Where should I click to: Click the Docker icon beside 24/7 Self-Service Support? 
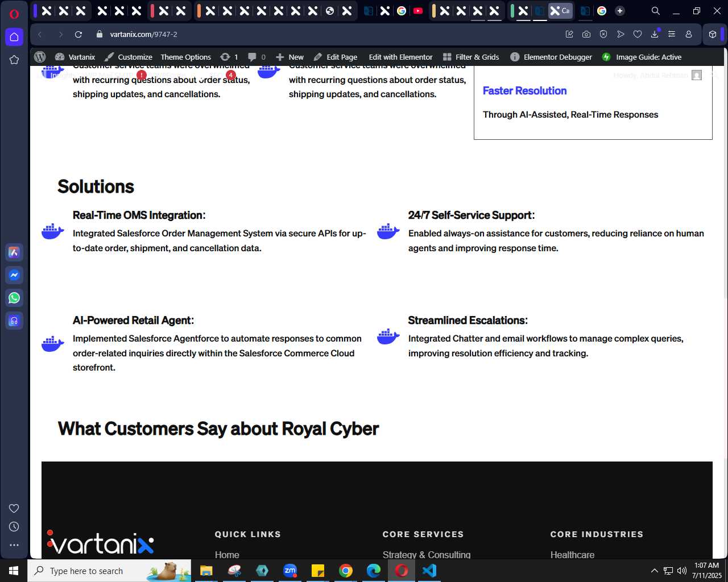click(x=388, y=231)
